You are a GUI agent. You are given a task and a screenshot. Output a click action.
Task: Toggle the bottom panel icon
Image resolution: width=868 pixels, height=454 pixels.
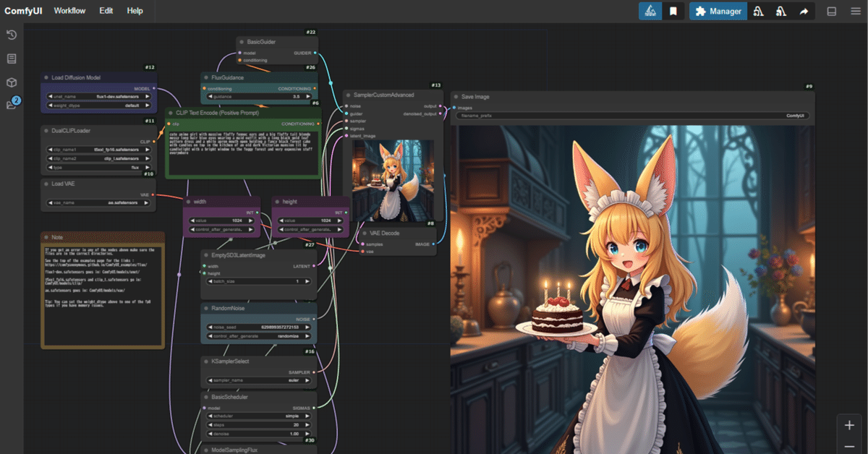click(x=832, y=11)
